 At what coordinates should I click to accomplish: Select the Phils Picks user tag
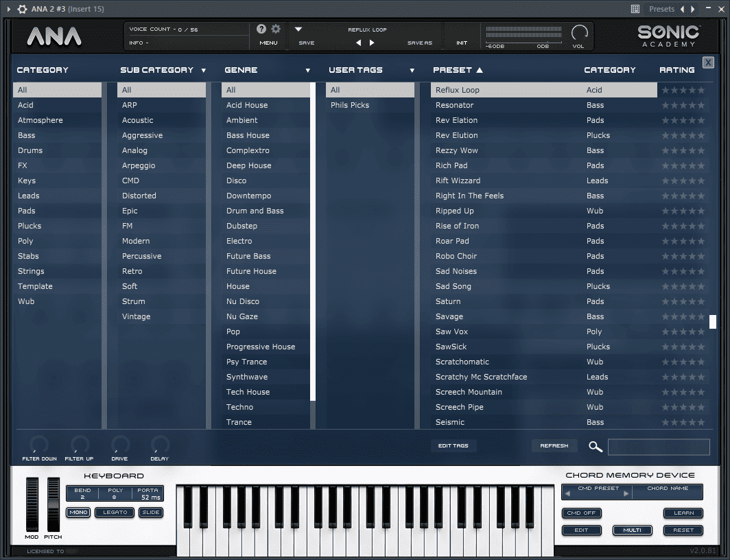tap(370, 105)
